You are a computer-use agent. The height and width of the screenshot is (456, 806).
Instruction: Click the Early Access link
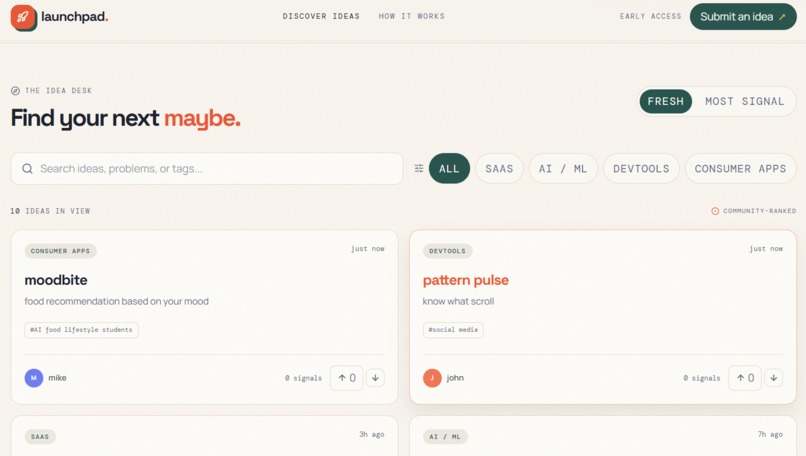click(x=650, y=16)
